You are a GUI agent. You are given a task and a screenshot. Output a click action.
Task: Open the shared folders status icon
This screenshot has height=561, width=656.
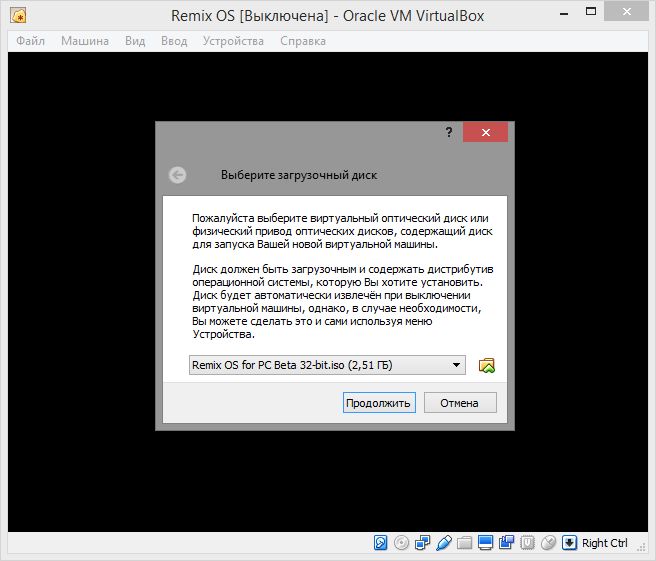point(465,543)
